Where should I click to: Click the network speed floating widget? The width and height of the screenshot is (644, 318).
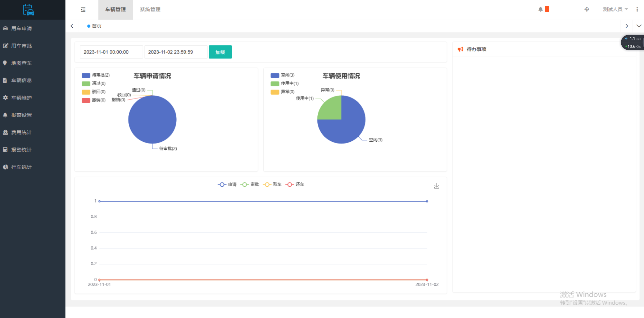[633, 42]
